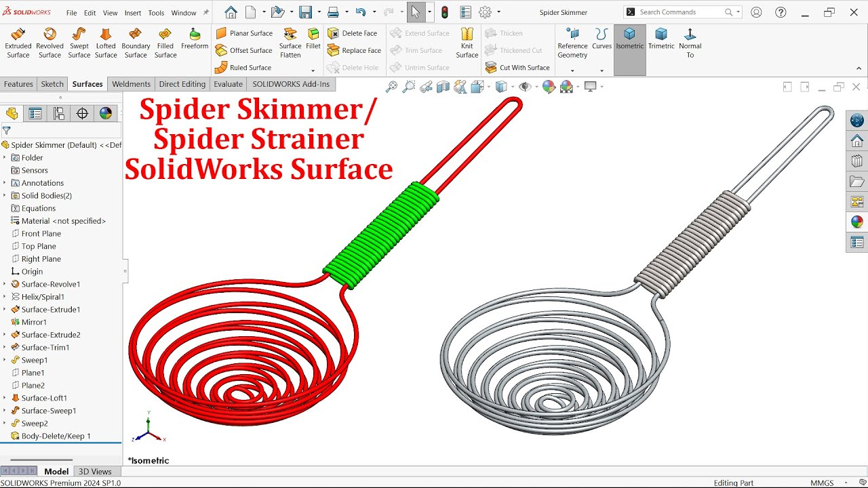Select the Extruded Surface tool
This screenshot has height=488, width=868.
click(18, 43)
